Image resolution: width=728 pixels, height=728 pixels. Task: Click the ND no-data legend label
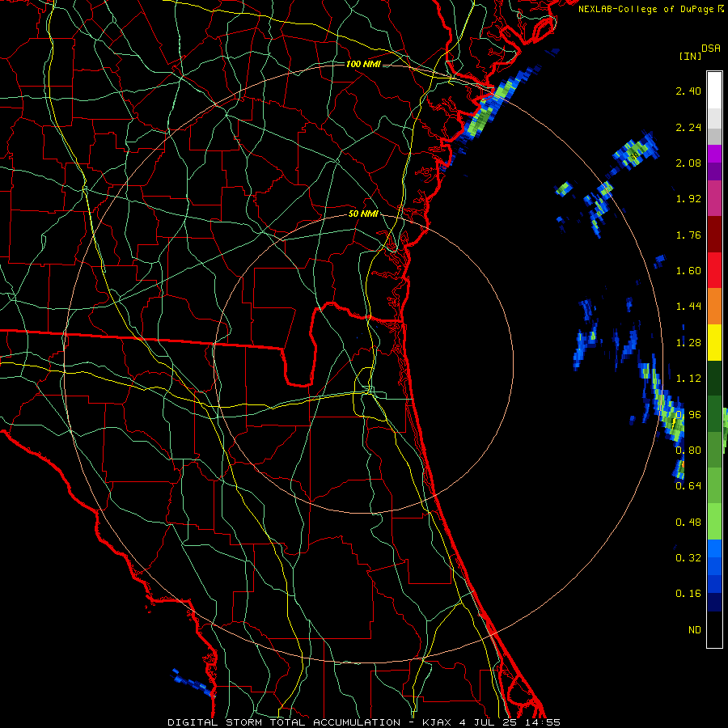pyautogui.click(x=695, y=630)
